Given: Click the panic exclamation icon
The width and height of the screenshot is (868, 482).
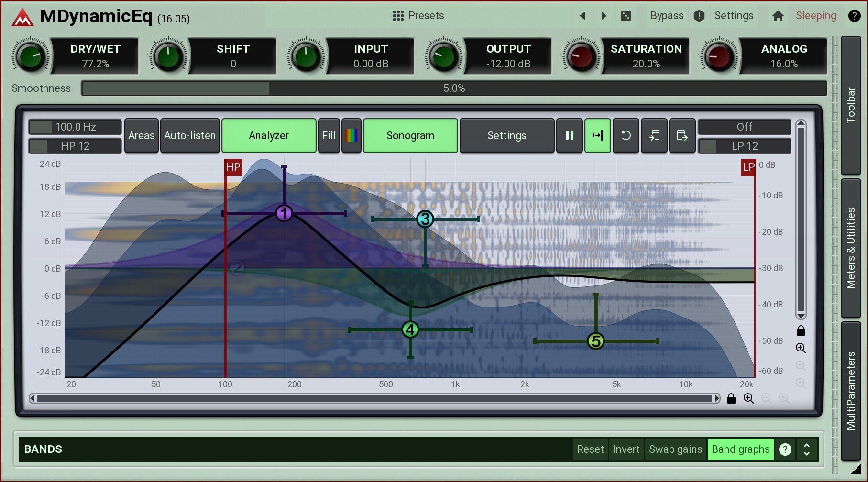Looking at the screenshot, I should coord(699,16).
